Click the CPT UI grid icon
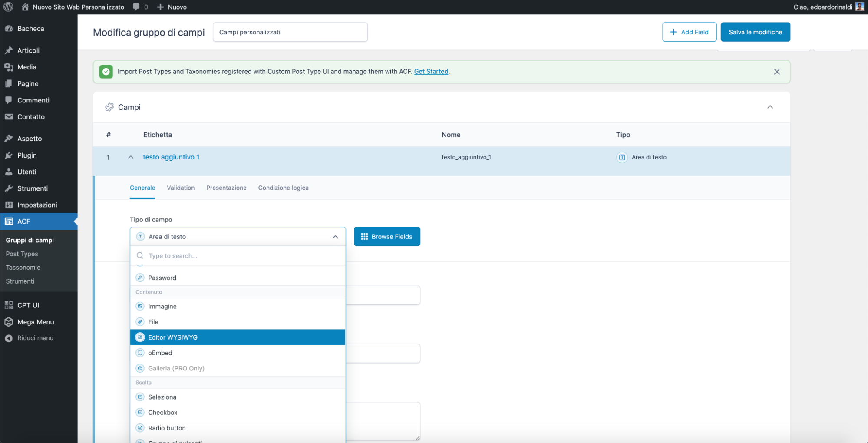868x443 pixels. click(9, 305)
